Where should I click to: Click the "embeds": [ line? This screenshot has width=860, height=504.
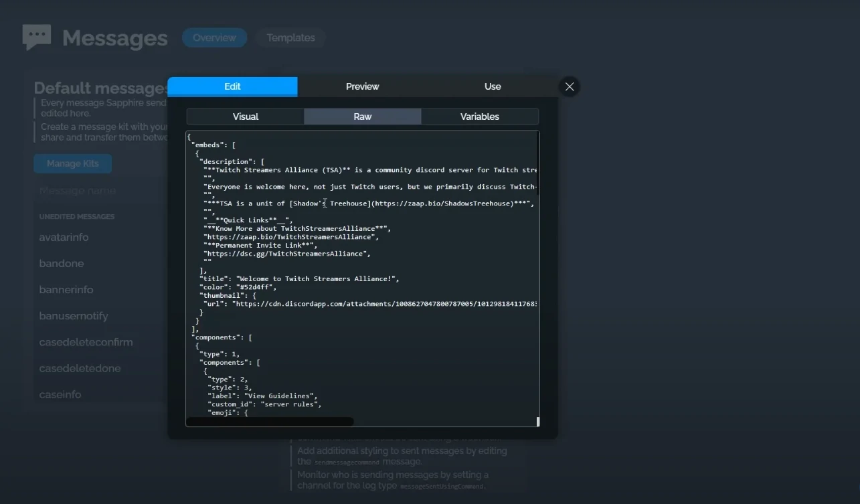213,145
